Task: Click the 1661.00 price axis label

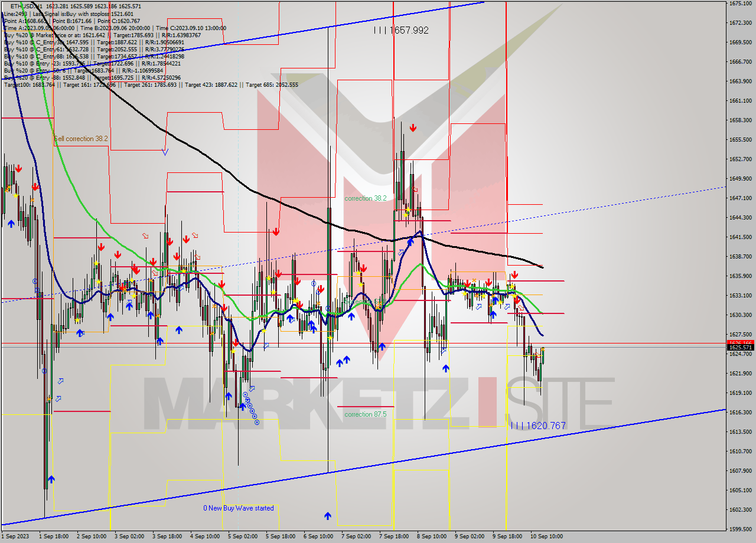Action: (x=740, y=101)
